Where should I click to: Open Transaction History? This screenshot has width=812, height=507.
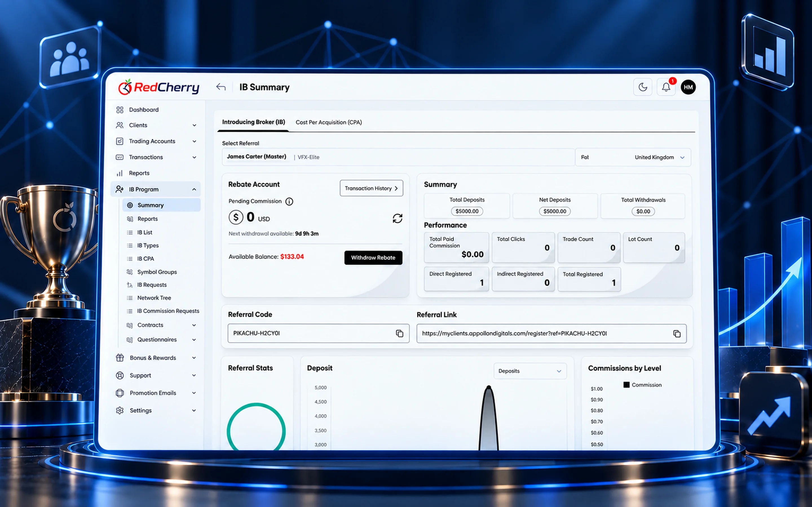point(371,188)
